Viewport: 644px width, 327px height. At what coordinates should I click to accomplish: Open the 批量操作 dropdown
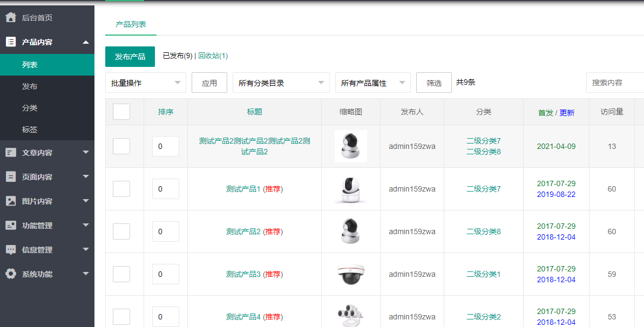(x=145, y=83)
